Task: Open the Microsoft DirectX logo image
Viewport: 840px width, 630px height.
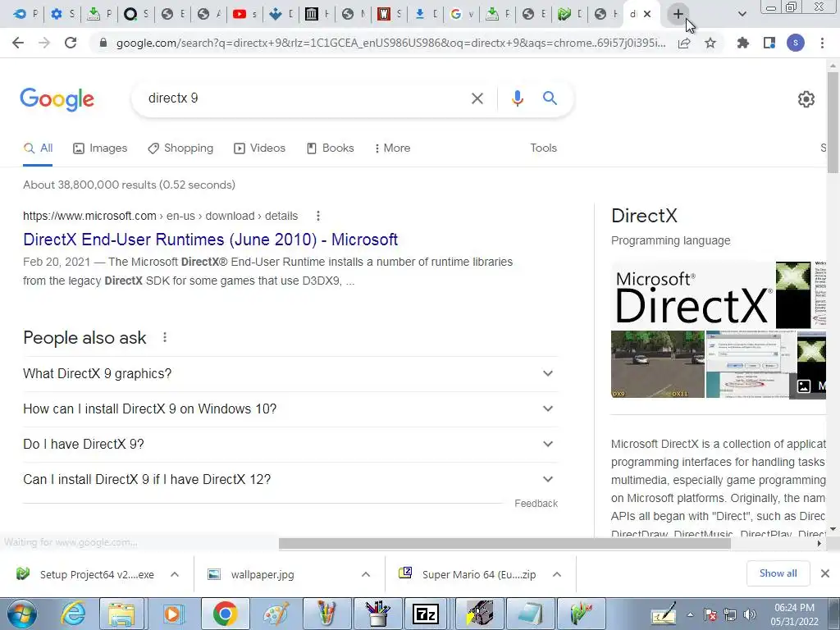Action: 692,295
